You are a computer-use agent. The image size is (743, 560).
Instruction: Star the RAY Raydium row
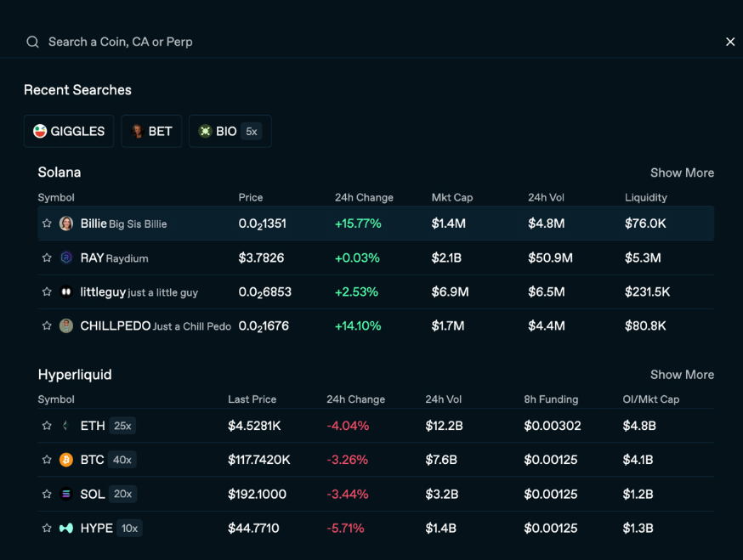coord(47,257)
